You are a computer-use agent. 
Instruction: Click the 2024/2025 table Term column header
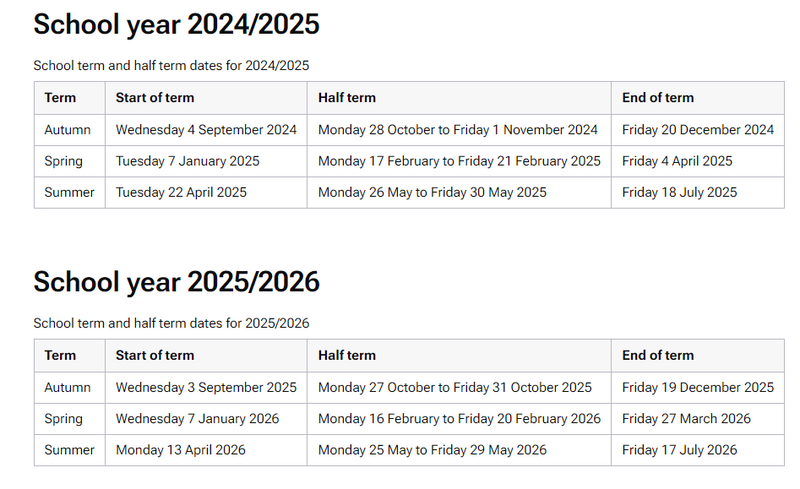[60, 98]
